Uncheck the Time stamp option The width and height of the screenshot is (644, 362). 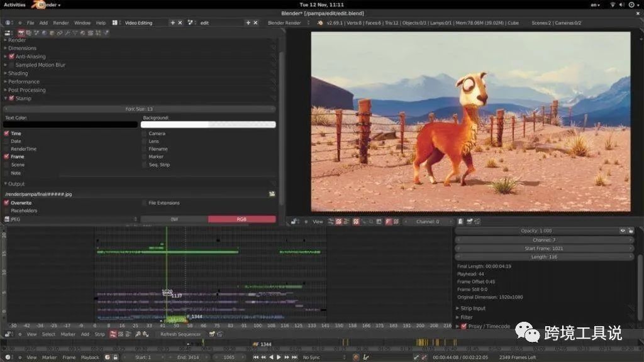(x=7, y=133)
